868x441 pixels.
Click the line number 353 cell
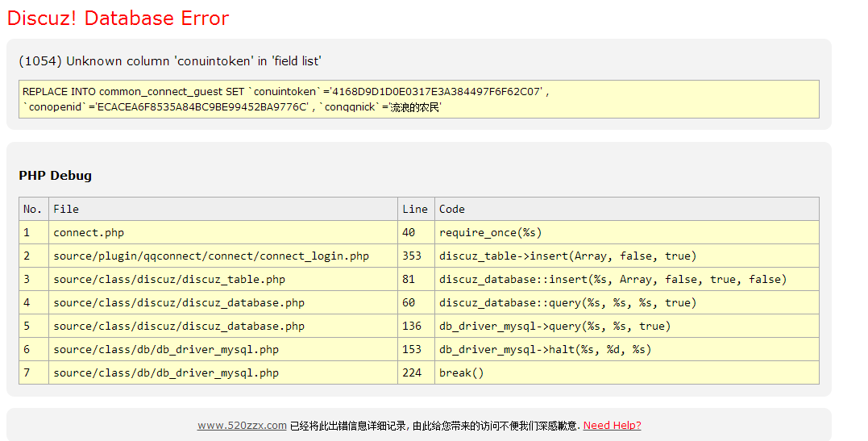413,256
